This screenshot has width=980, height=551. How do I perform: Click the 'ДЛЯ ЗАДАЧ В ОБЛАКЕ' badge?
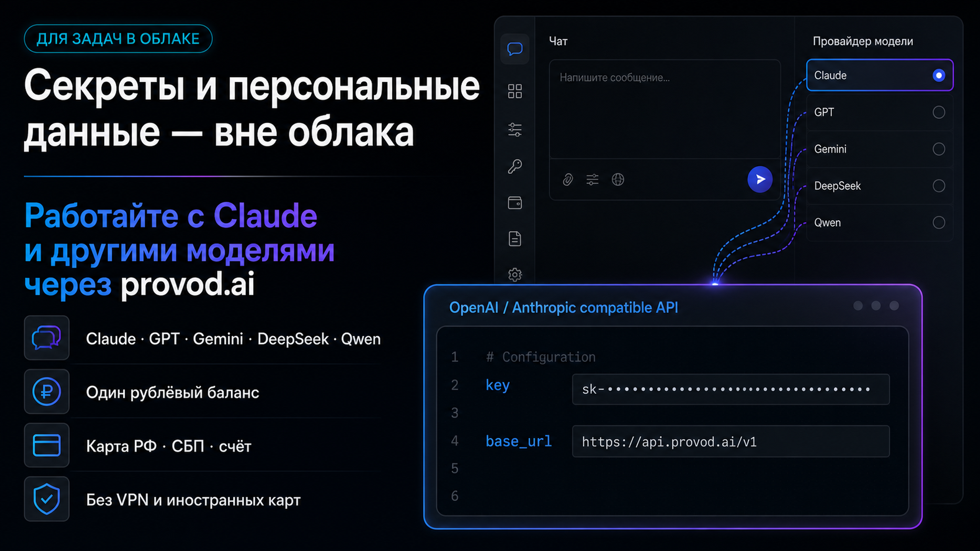[x=118, y=39]
